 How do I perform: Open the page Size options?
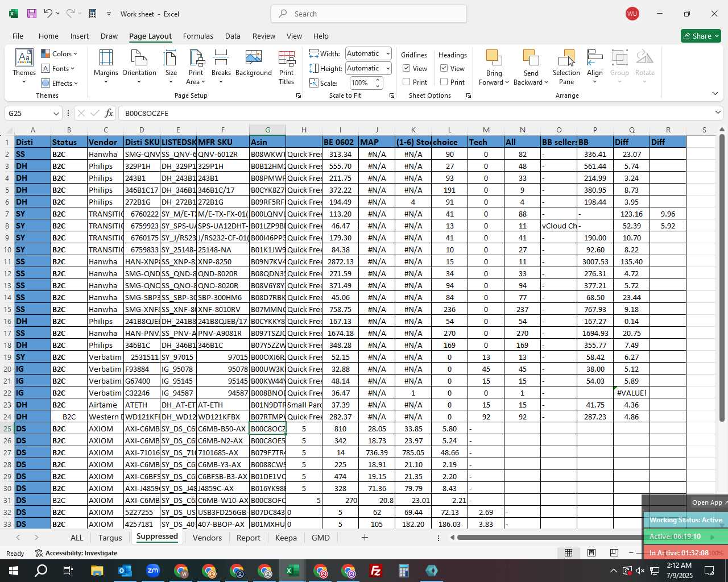(x=171, y=67)
